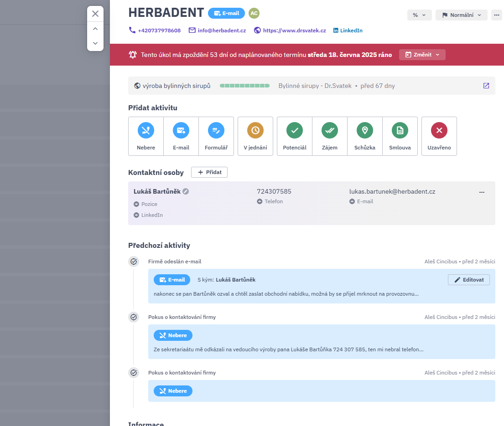Add V jednání activity
504x426 pixels.
point(255,136)
